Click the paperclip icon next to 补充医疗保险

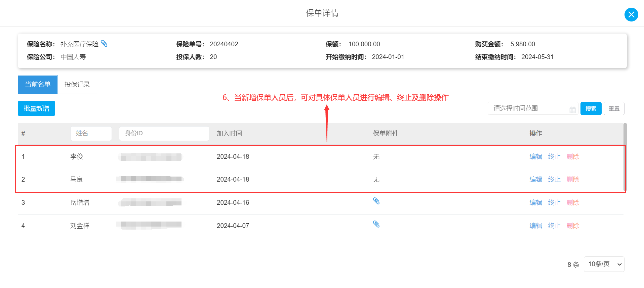(x=104, y=44)
